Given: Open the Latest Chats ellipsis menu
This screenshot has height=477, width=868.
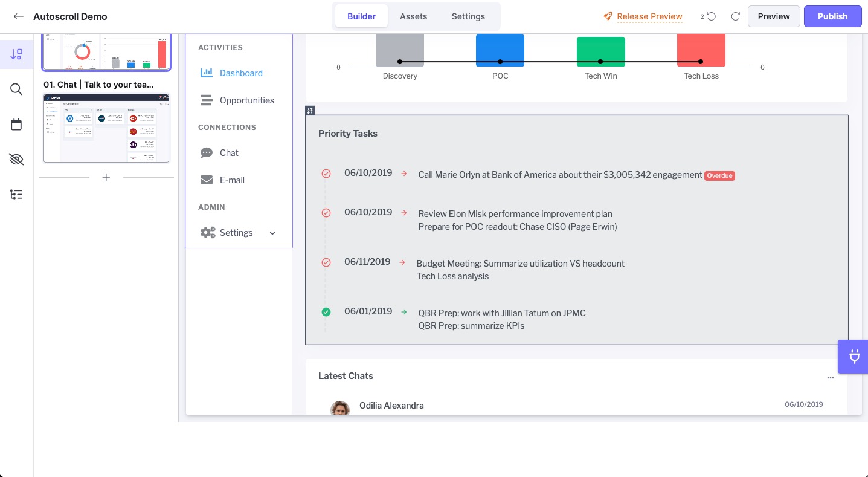Looking at the screenshot, I should pyautogui.click(x=830, y=377).
